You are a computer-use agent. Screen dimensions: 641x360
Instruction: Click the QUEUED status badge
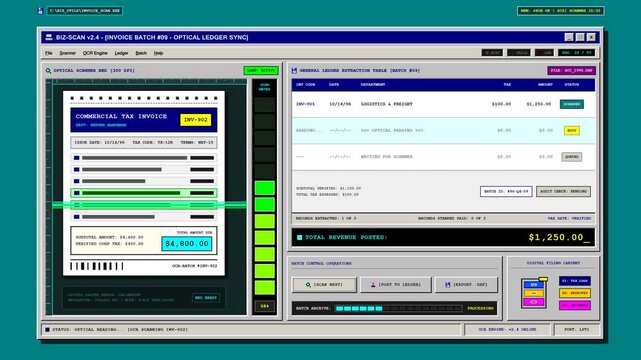572,157
